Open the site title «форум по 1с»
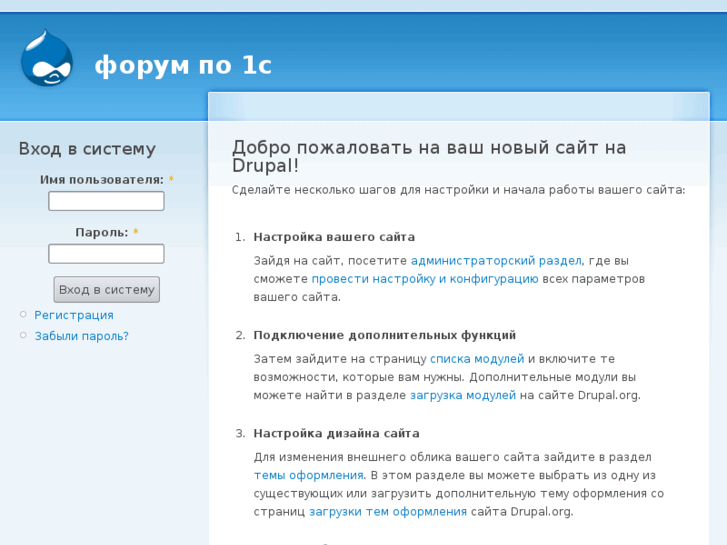The image size is (727, 545). coord(183,65)
